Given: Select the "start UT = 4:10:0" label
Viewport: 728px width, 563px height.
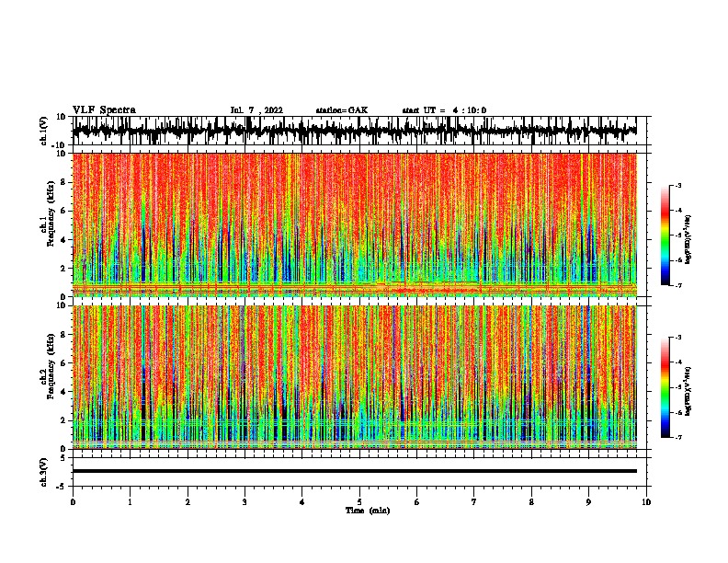Looking at the screenshot, I should click(444, 110).
